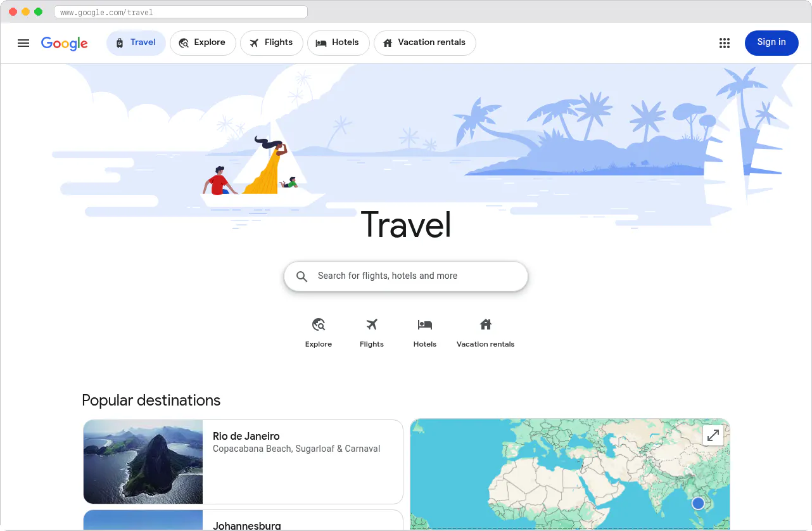Click the Google logo
The width and height of the screenshot is (812, 531).
tap(65, 43)
